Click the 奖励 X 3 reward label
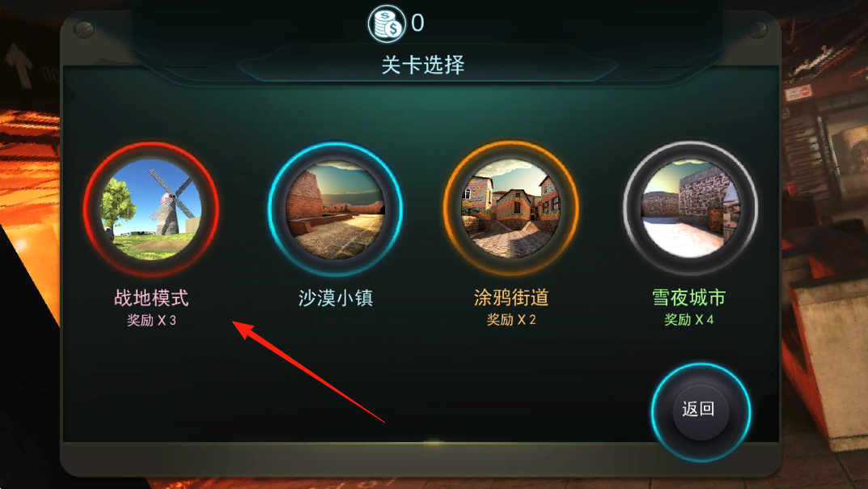This screenshot has height=489, width=868. (151, 320)
